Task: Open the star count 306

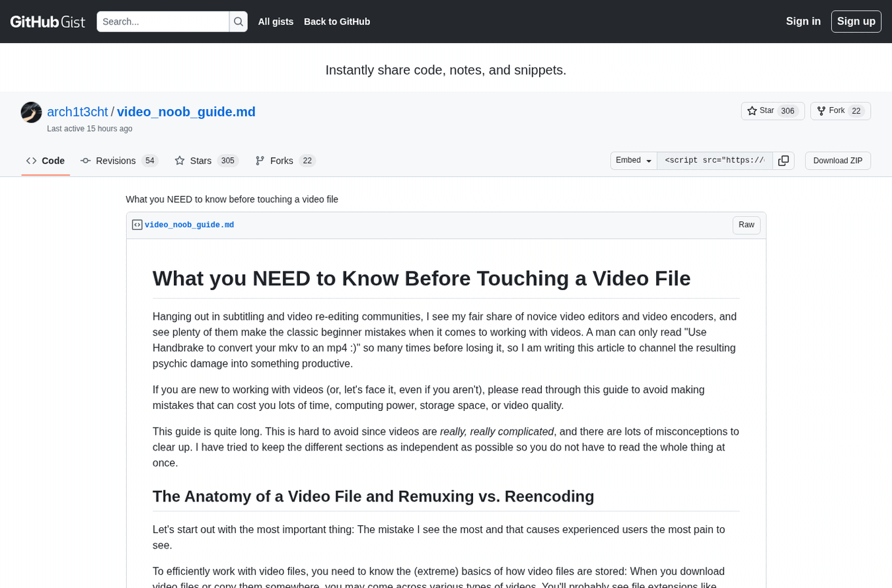Action: [x=788, y=111]
